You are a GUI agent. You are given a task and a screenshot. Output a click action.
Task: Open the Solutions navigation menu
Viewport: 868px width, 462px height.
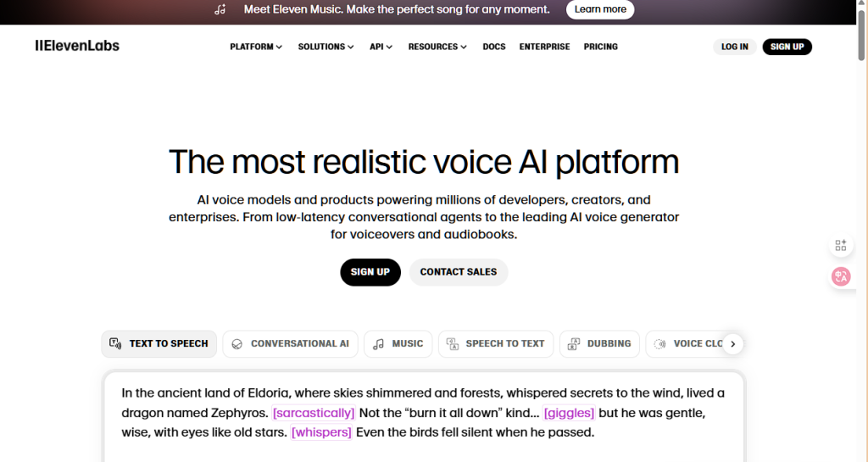(326, 47)
